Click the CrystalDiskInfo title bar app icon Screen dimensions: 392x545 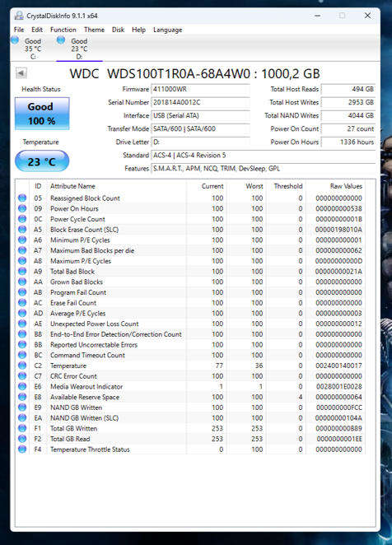[19, 16]
